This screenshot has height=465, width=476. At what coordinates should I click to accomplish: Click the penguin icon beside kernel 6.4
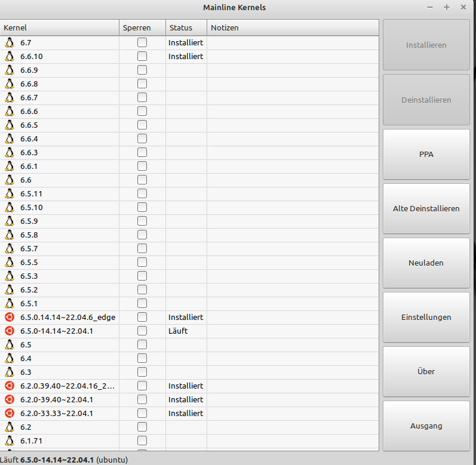pyautogui.click(x=10, y=359)
